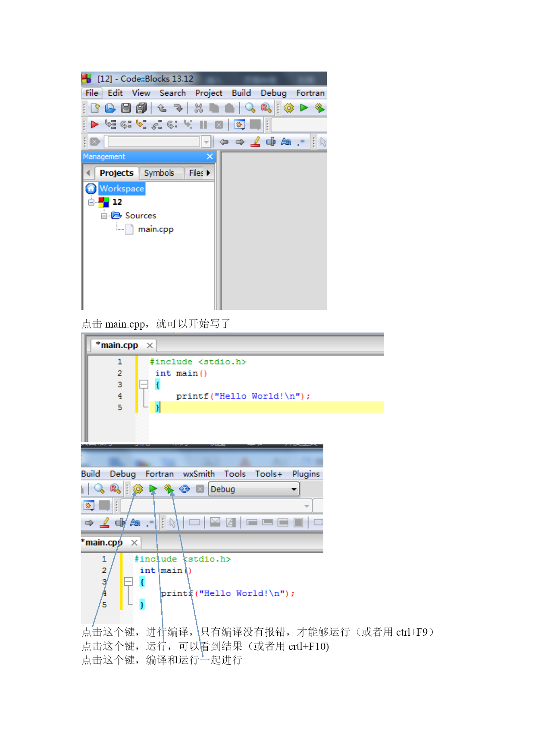535x756 pixels.
Task: Toggle Use regex .* in top window
Action: coord(301,142)
